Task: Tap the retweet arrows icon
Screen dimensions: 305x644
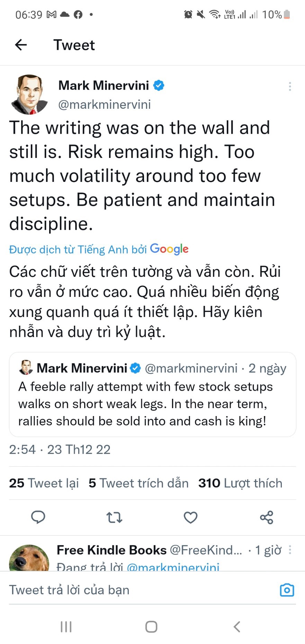Action: coord(114,517)
